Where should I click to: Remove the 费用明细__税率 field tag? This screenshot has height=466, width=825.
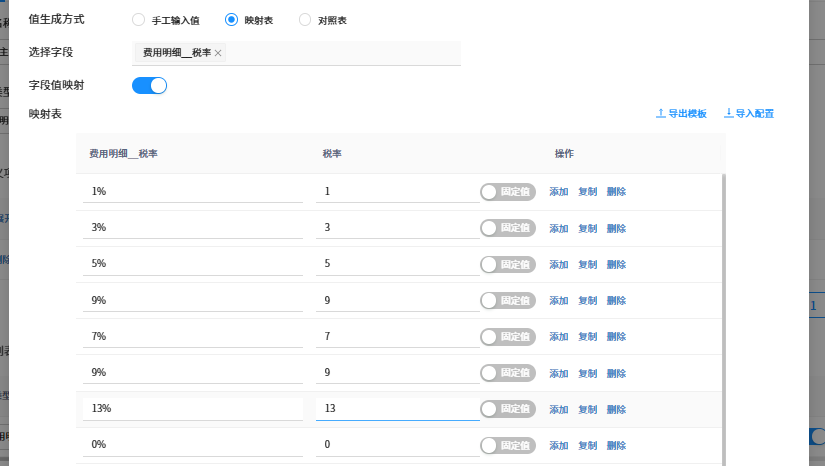click(218, 53)
